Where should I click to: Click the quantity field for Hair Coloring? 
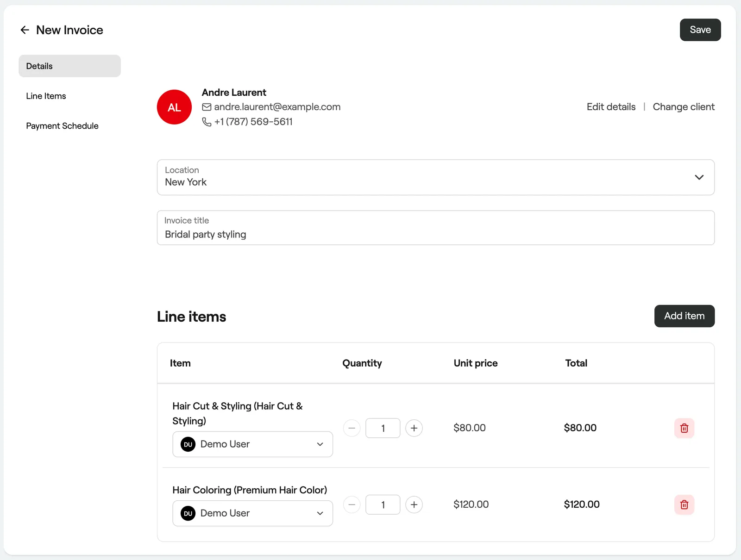383,504
